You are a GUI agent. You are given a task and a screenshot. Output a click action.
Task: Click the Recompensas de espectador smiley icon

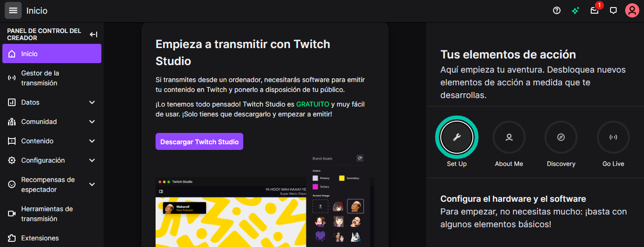point(12,184)
